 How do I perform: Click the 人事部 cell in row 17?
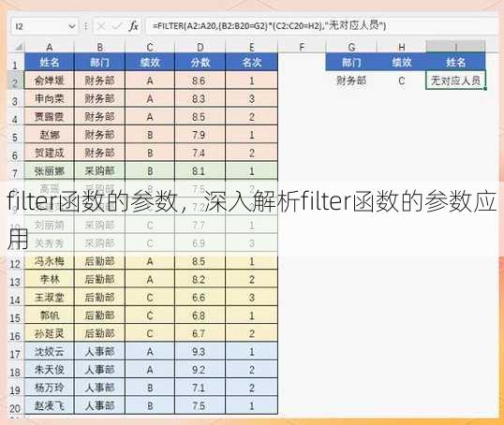99,351
